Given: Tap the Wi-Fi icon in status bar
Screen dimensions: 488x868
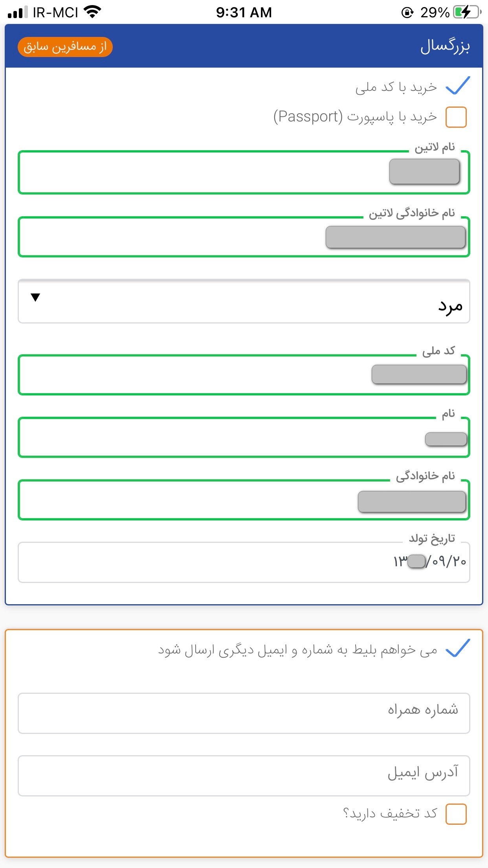Looking at the screenshot, I should 93,12.
